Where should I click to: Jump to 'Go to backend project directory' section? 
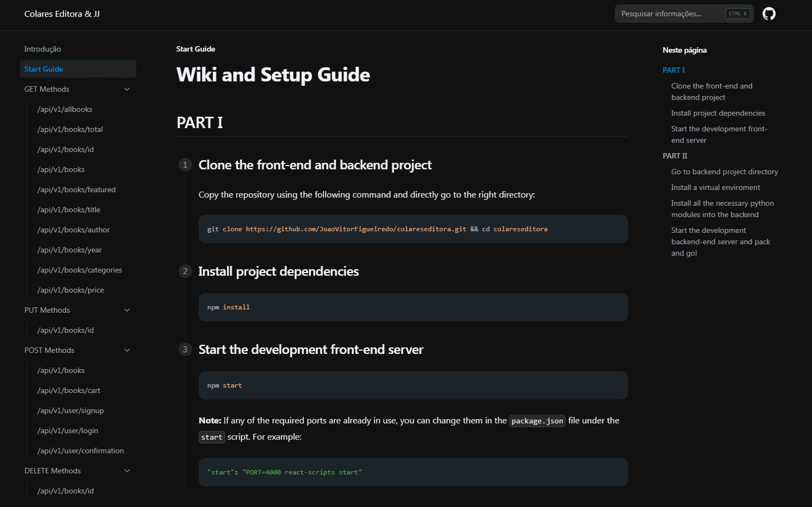pos(724,172)
